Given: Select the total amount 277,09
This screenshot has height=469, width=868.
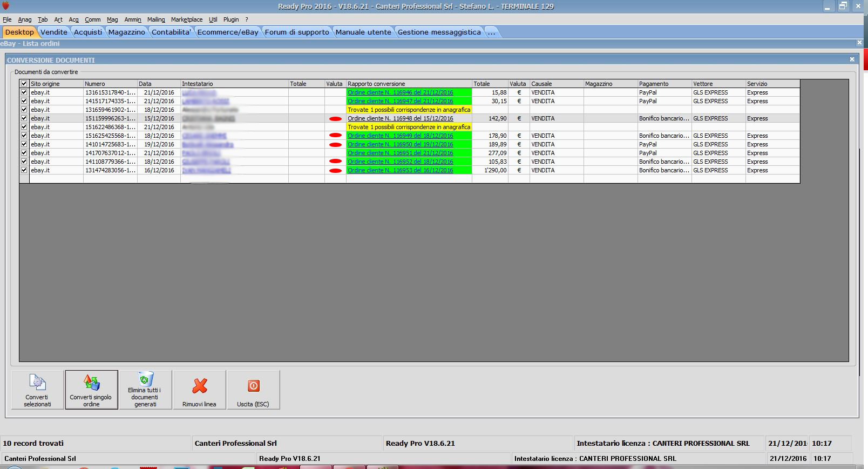Looking at the screenshot, I should pos(490,153).
